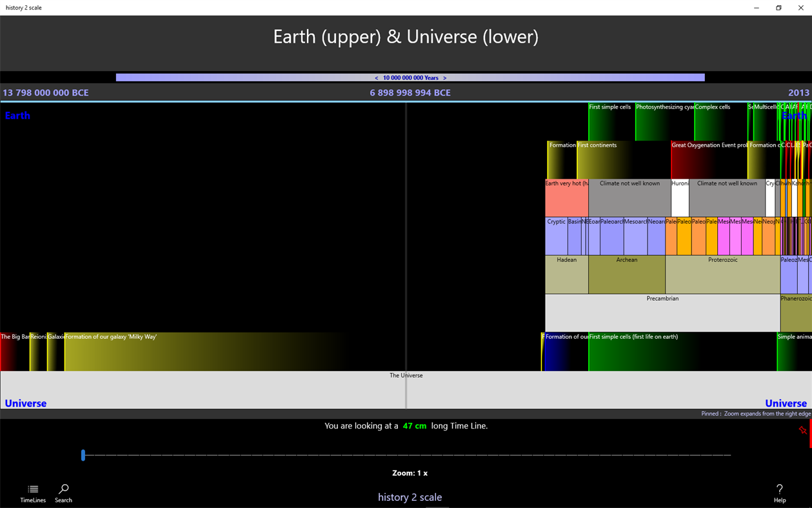Select Formation of our galaxy 'Milky Way'
This screenshot has height=508, width=812.
(206, 352)
